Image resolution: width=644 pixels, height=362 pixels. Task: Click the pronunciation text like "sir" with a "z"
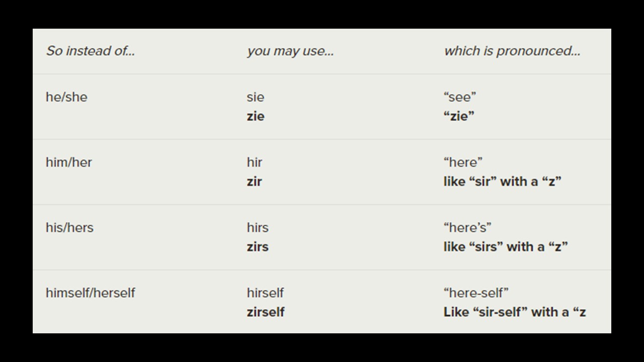(x=502, y=182)
